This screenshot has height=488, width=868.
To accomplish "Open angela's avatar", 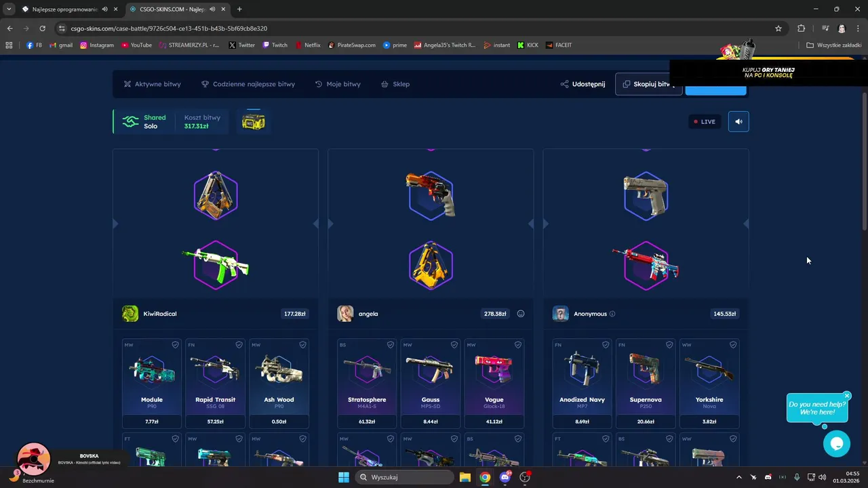I will tap(345, 313).
